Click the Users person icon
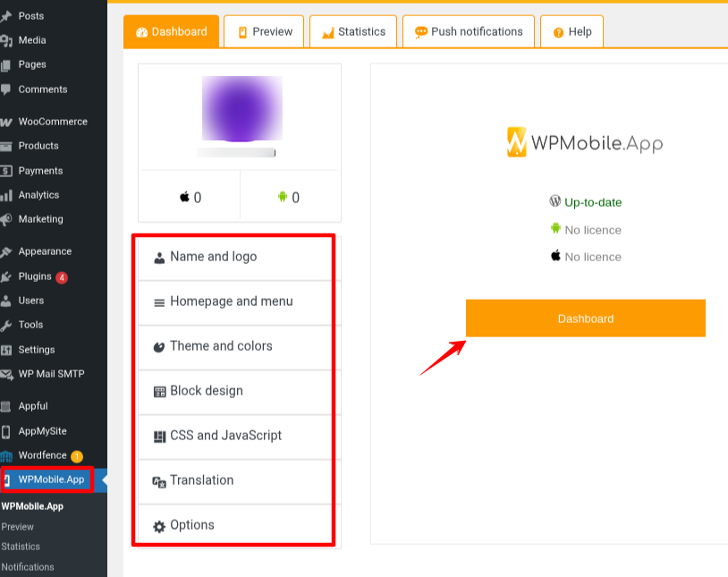728x577 pixels. click(x=6, y=301)
